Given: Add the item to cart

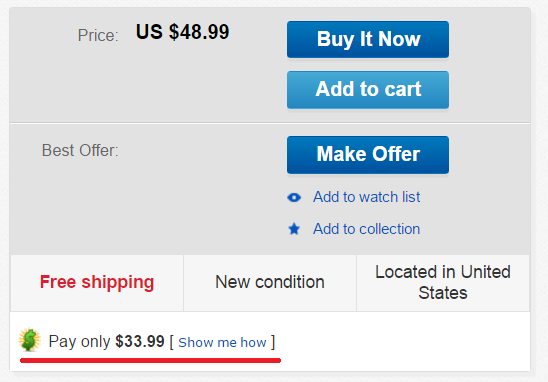Looking at the screenshot, I should tap(368, 89).
